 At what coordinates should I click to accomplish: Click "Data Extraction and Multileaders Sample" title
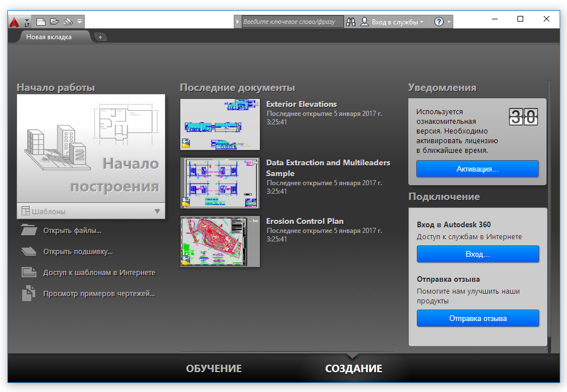[x=328, y=168]
